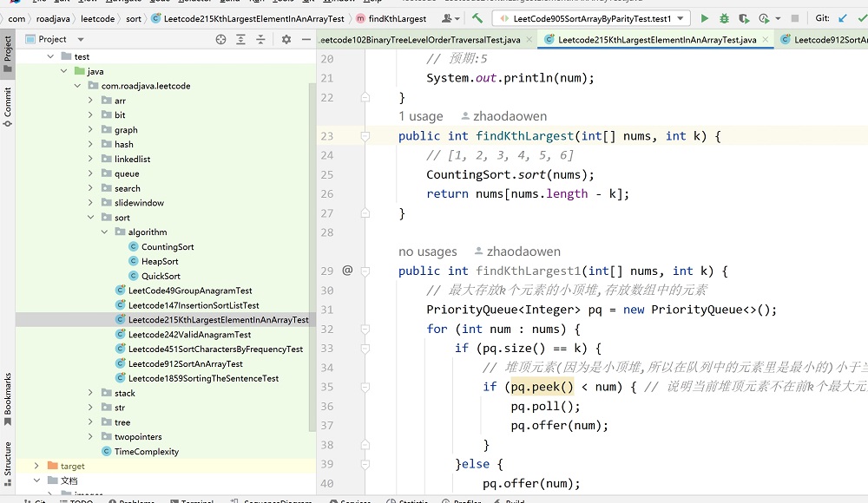868x503 pixels.
Task: Open the Bookmarks tool window
Action: click(x=7, y=400)
